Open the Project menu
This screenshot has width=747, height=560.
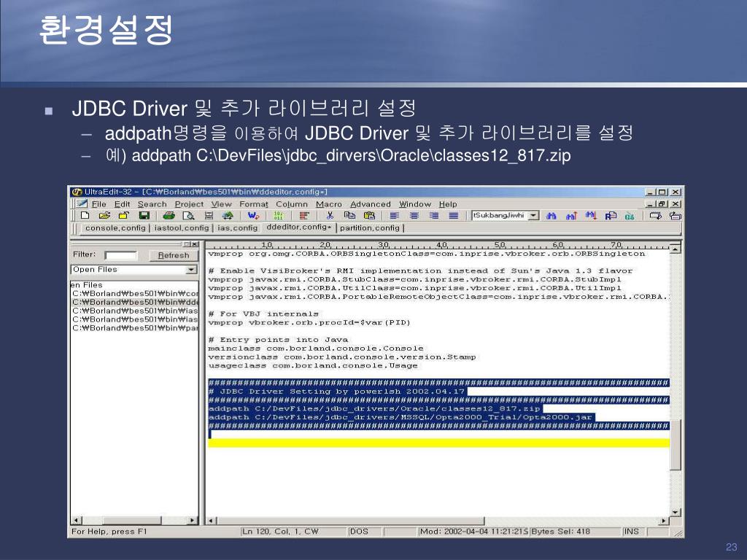tap(189, 204)
